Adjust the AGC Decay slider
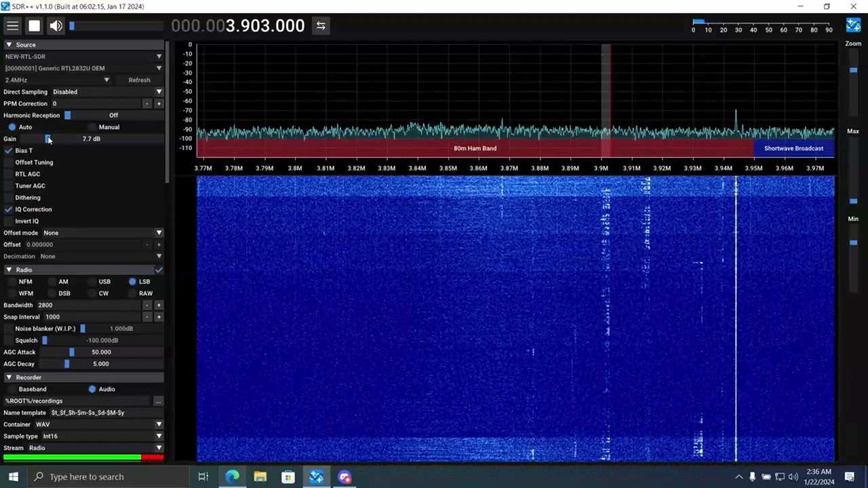The image size is (868, 488). pyautogui.click(x=101, y=364)
